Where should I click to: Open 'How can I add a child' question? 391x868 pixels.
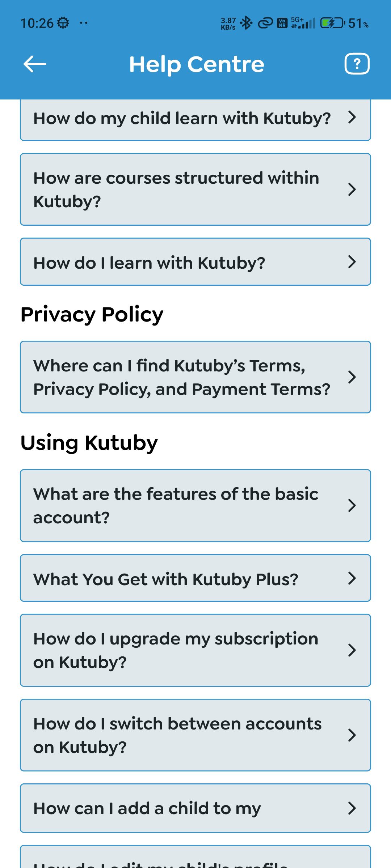(x=147, y=809)
